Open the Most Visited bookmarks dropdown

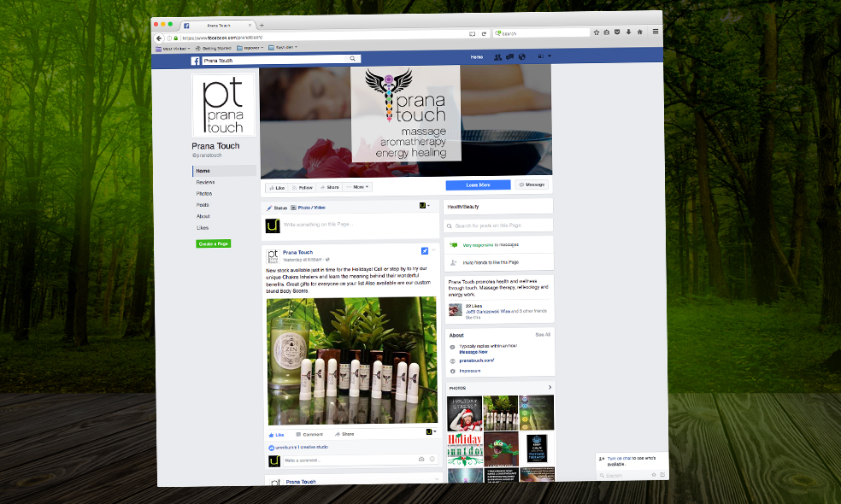click(x=173, y=49)
